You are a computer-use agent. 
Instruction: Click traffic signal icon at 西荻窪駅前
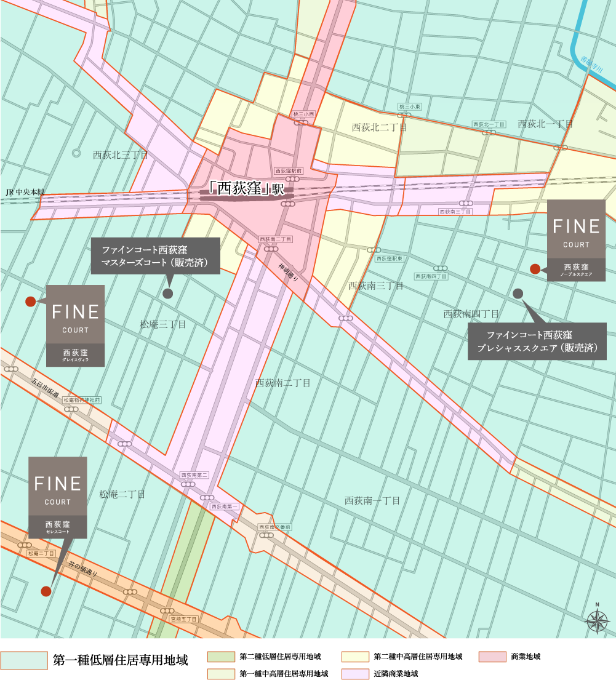pos(292,179)
